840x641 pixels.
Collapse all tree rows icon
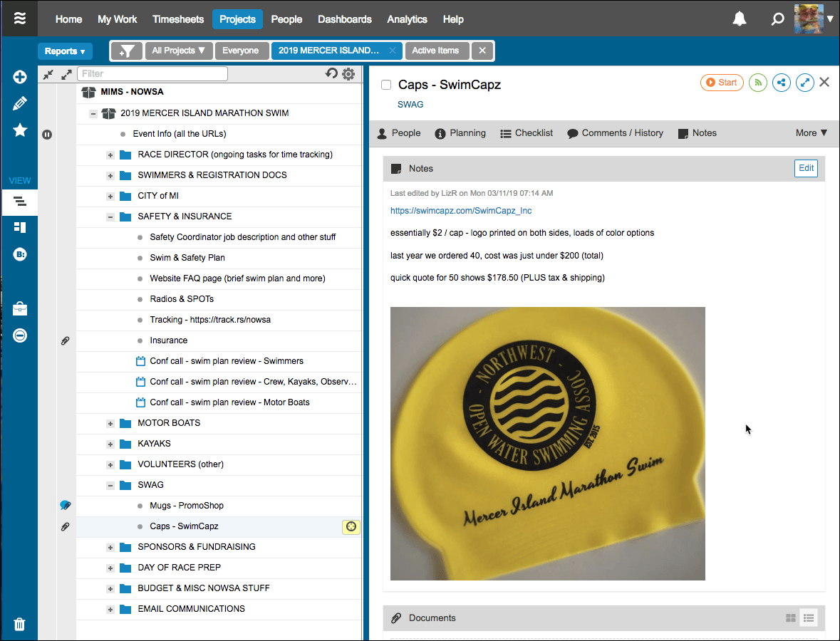(48, 75)
